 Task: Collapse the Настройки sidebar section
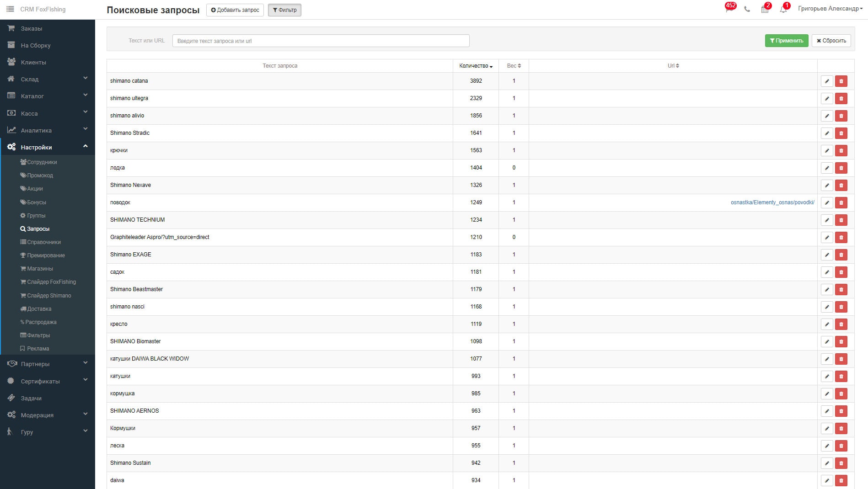tap(48, 147)
